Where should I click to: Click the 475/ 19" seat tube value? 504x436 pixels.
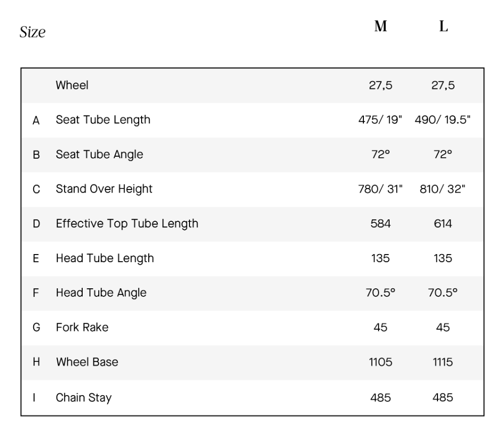pyautogui.click(x=381, y=120)
